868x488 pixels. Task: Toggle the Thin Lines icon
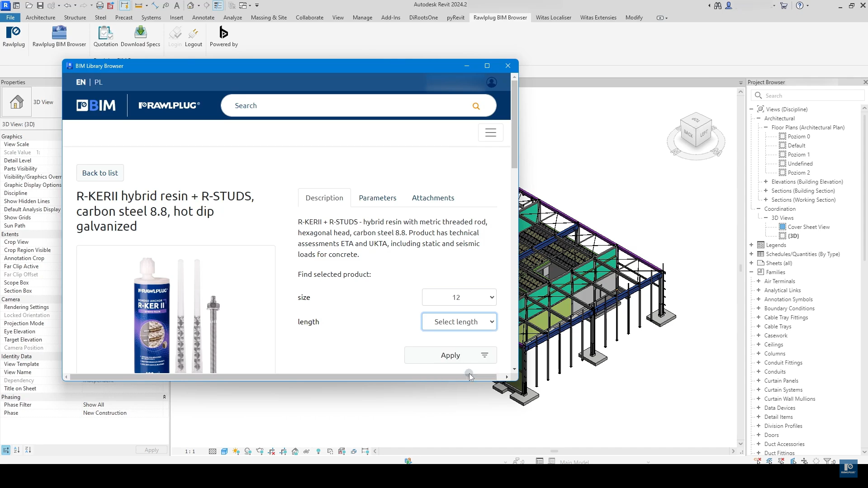point(218,5)
